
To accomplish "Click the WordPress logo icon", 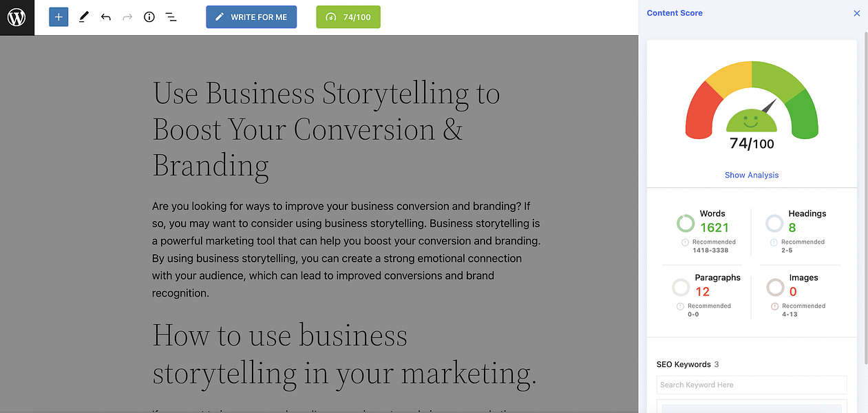I will (17, 17).
